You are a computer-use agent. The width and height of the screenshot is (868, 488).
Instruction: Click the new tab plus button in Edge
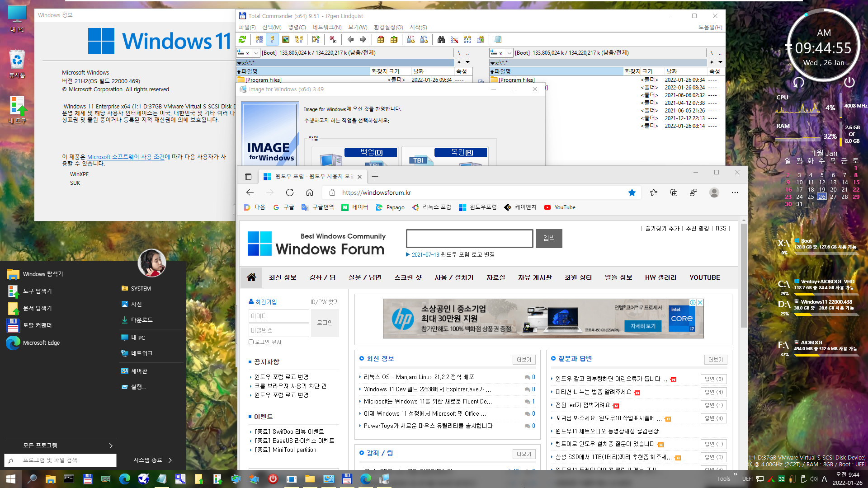coord(375,176)
